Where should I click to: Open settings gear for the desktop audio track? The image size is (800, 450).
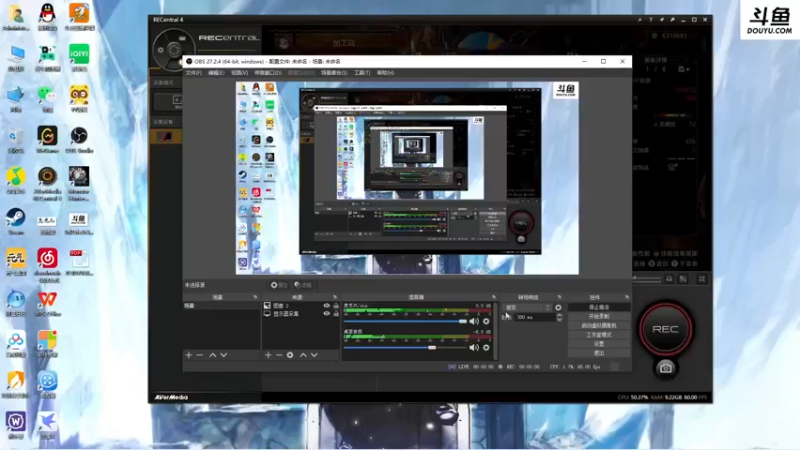click(486, 347)
